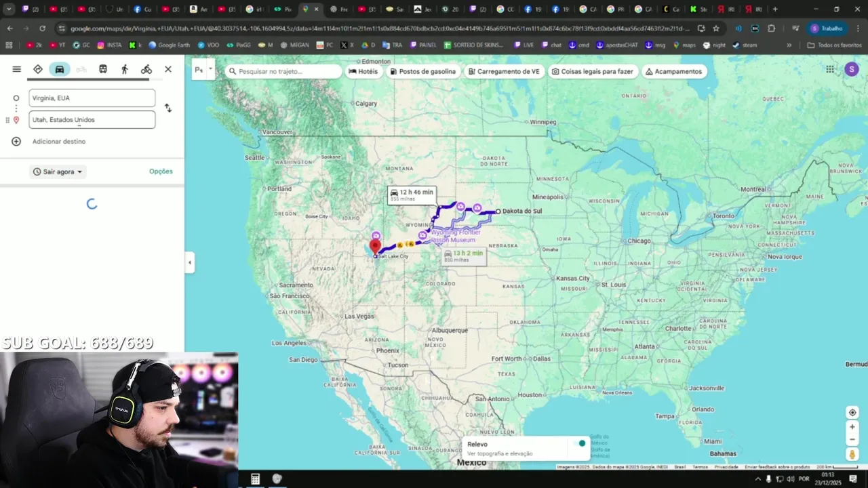Image resolution: width=868 pixels, height=488 pixels.
Task: Click the Adicionar destino plus icon
Action: [x=16, y=141]
